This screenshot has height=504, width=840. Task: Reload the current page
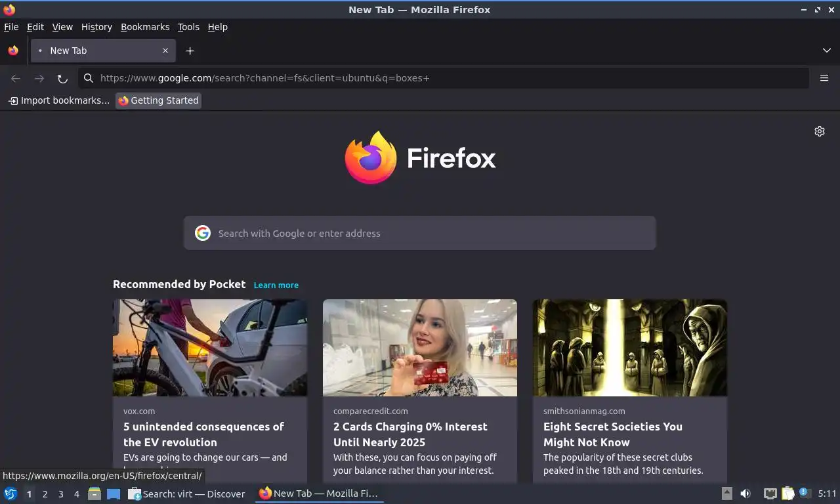click(62, 79)
